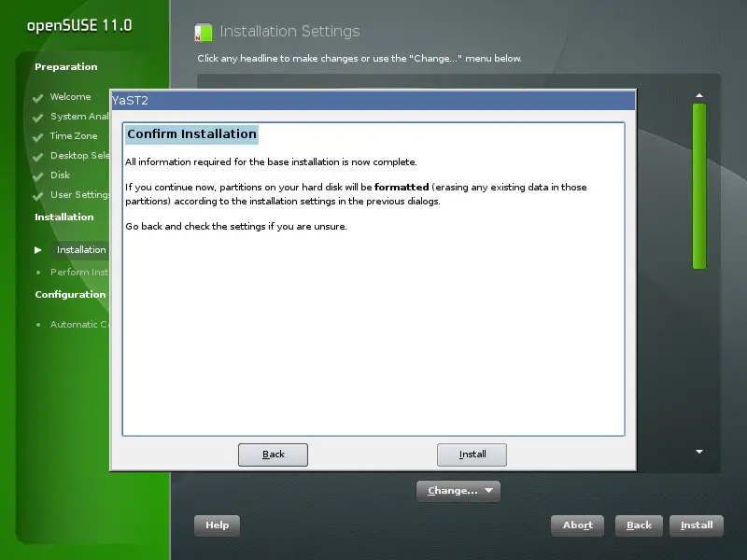Click the Installation Settings header icon

[x=204, y=33]
